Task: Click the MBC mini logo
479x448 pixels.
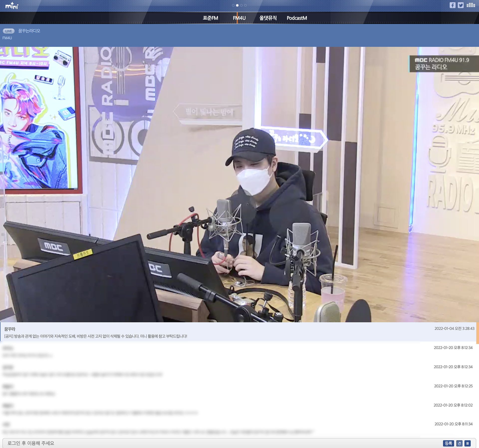Action: [x=12, y=5]
